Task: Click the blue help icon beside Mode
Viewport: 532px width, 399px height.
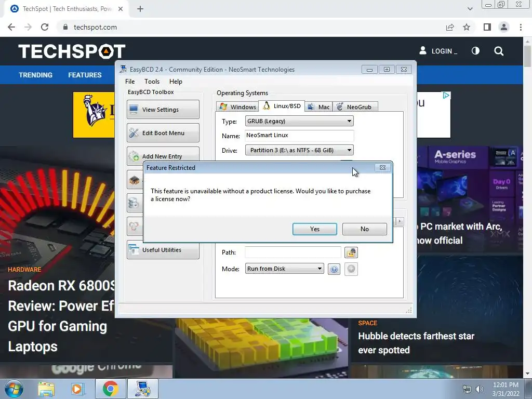Action: point(334,269)
